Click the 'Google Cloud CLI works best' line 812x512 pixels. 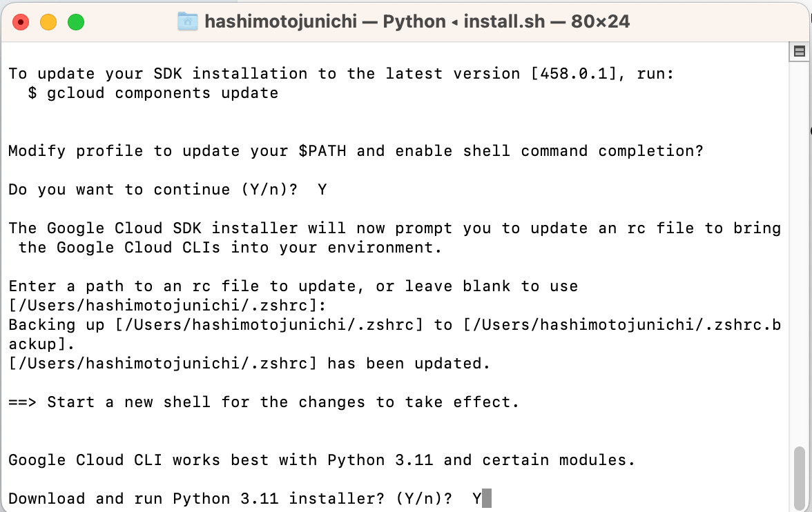(x=321, y=460)
